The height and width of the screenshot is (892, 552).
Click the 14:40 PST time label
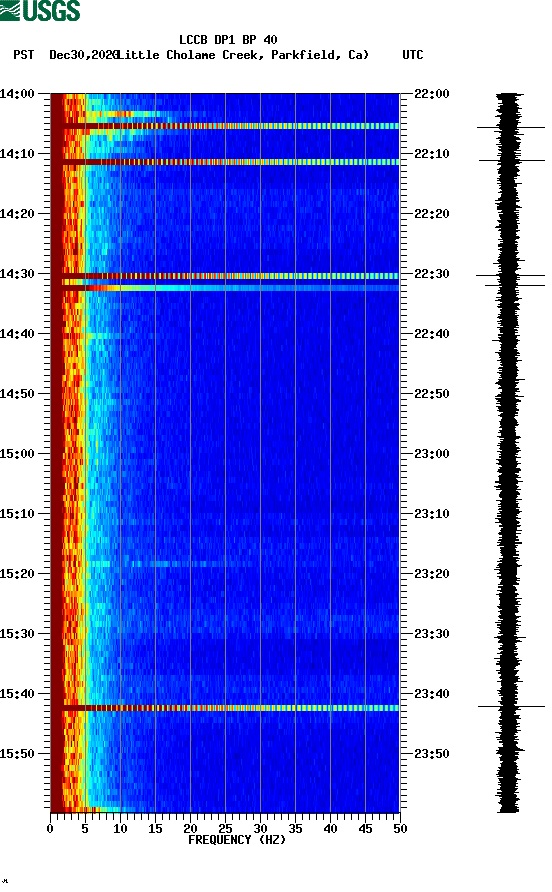tap(17, 334)
